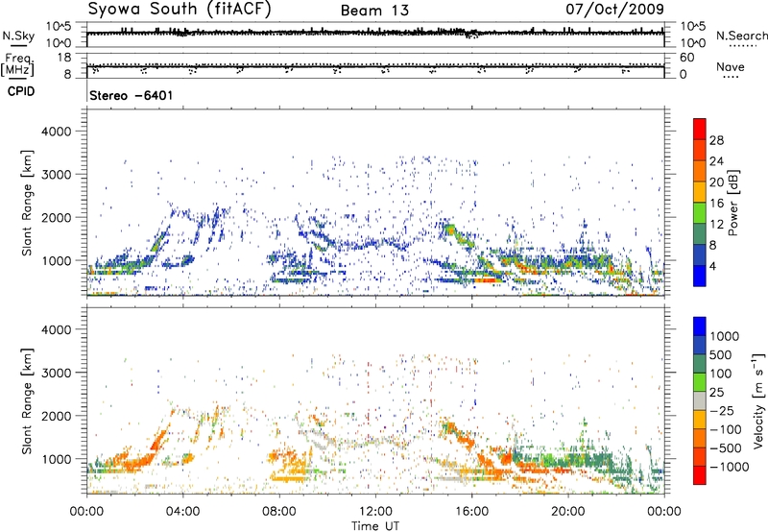The image size is (768, 532).
Task: Click the '16:00' time tick label
Action: coord(471,512)
